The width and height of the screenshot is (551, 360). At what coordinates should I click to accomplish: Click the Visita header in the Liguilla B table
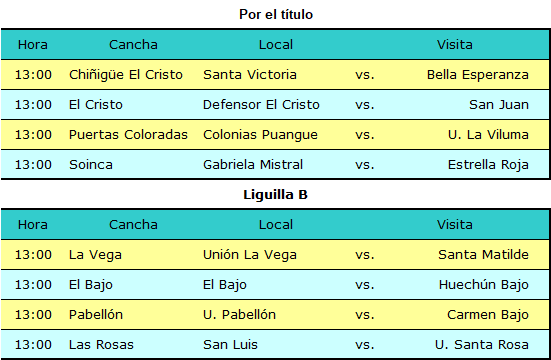[x=455, y=225]
